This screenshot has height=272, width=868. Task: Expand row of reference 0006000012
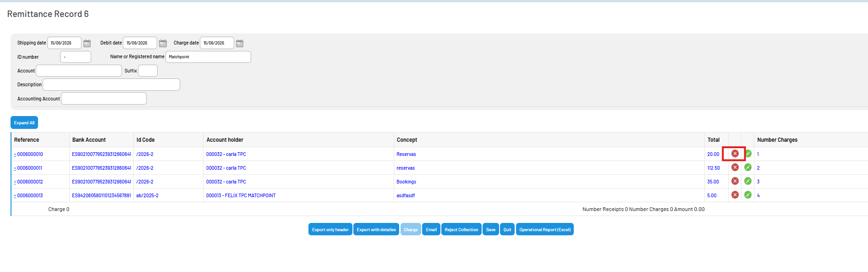15,182
